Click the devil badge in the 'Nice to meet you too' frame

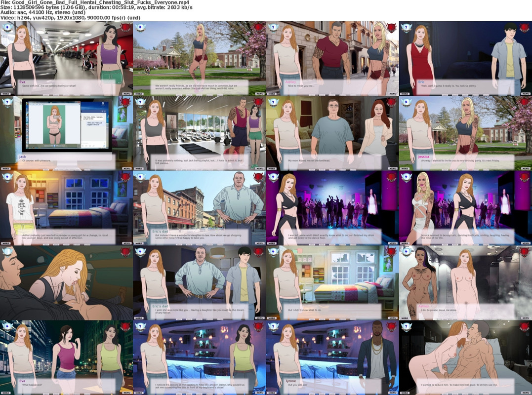point(392,28)
